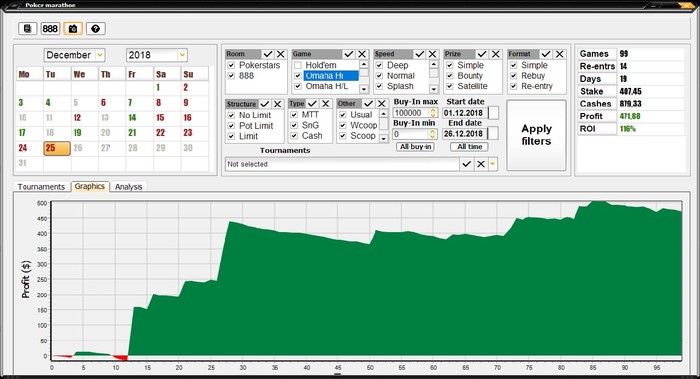Click the Buy-In min value field
Screen dimensions: 700x379
click(x=411, y=134)
